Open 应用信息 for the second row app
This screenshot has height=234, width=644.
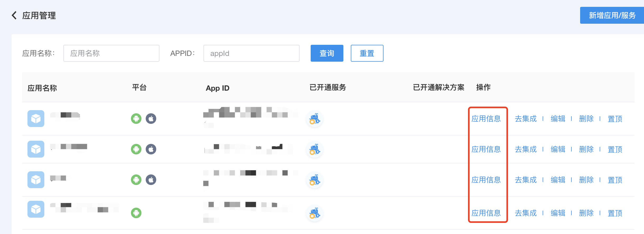486,149
